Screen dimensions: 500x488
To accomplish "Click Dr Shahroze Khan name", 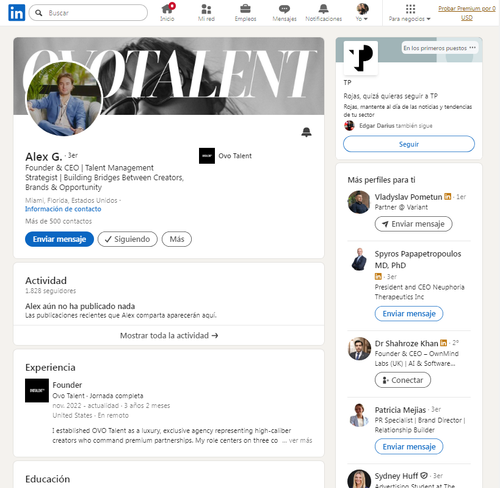I will (406, 343).
